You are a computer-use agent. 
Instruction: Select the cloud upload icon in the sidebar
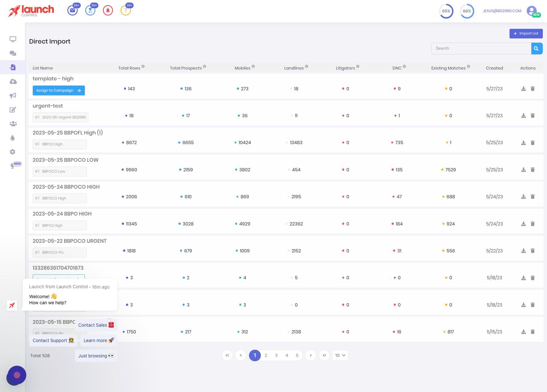(13, 81)
